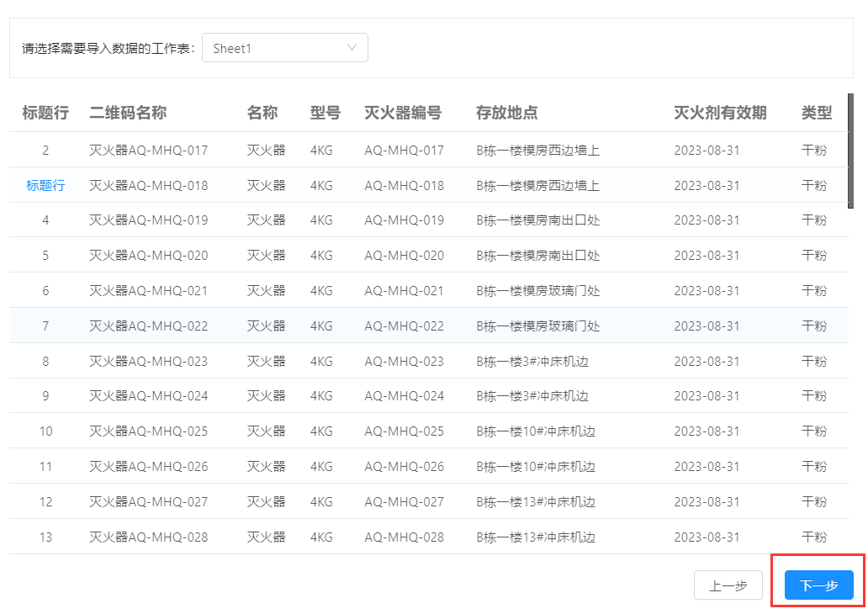This screenshot has width=868, height=614.
Task: Click the 干粉 cell in the last row
Action: (x=815, y=537)
